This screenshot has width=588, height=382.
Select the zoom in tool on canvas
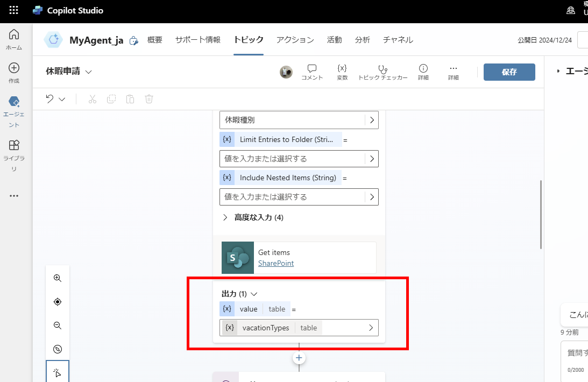pos(57,278)
